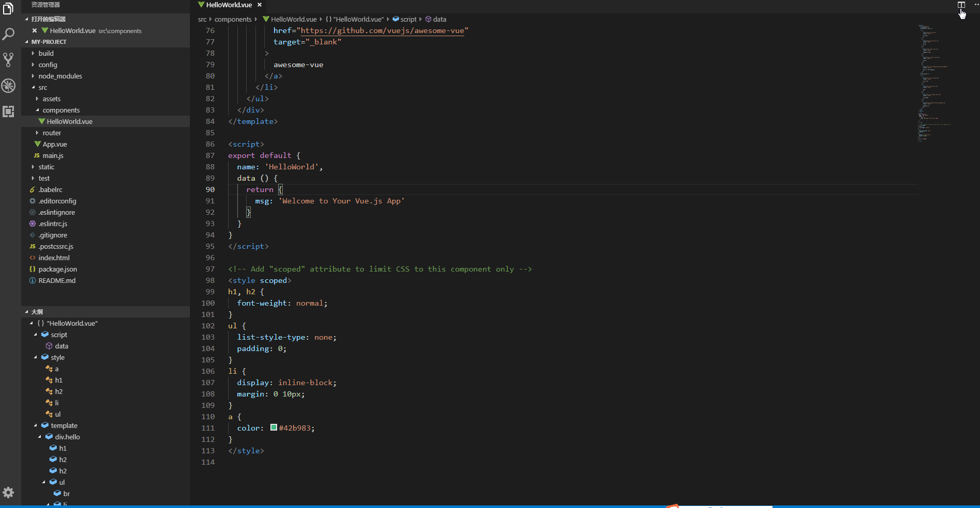Click the br symbol icon in the outline
Screen dimensions: 980x508
(x=57, y=494)
